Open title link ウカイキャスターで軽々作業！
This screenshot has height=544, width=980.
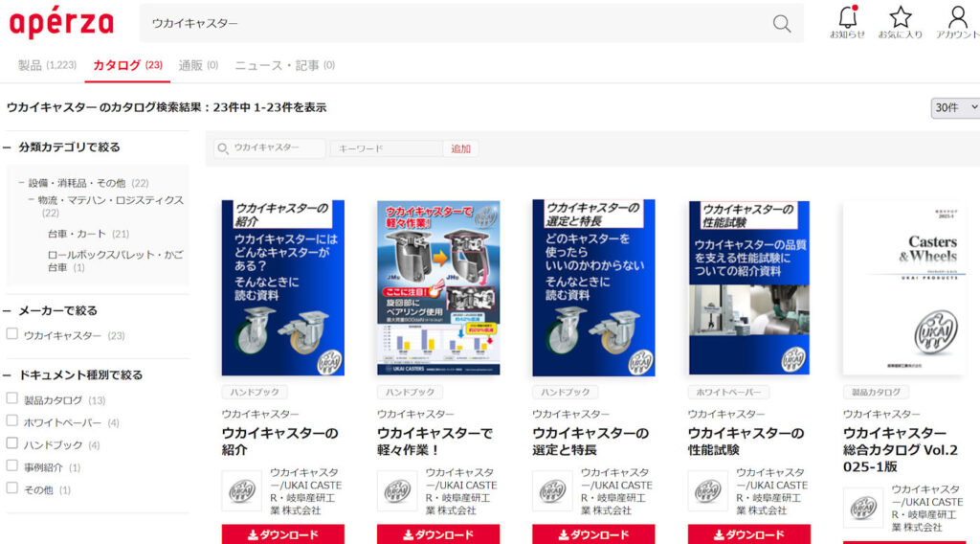click(x=435, y=442)
